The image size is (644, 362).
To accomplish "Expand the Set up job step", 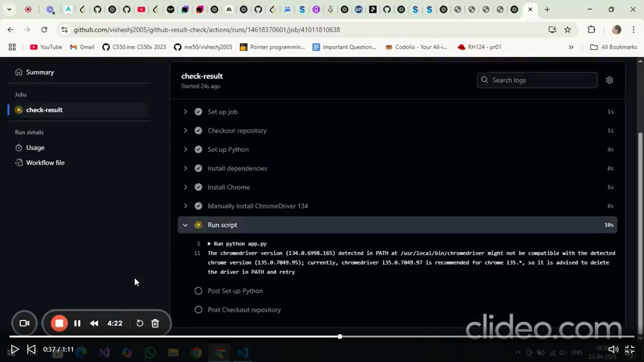I will [185, 112].
